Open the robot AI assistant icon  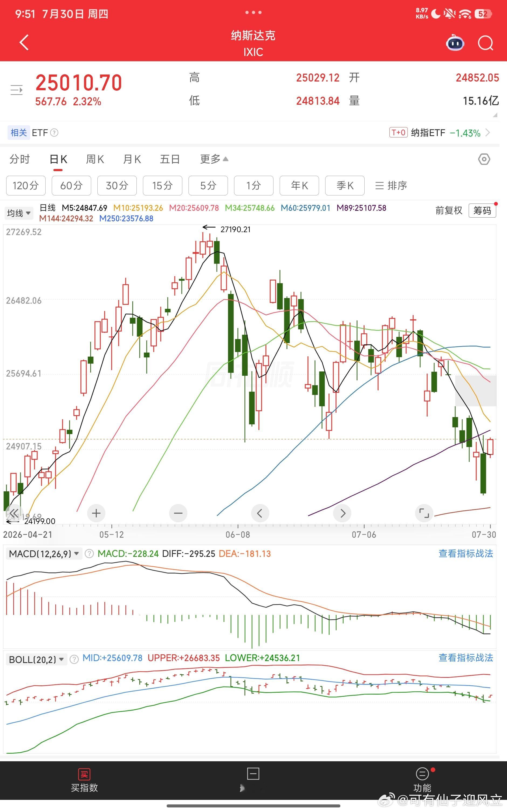(455, 43)
